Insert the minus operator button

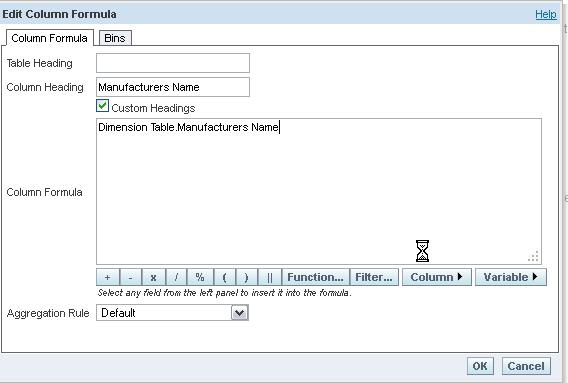point(130,277)
